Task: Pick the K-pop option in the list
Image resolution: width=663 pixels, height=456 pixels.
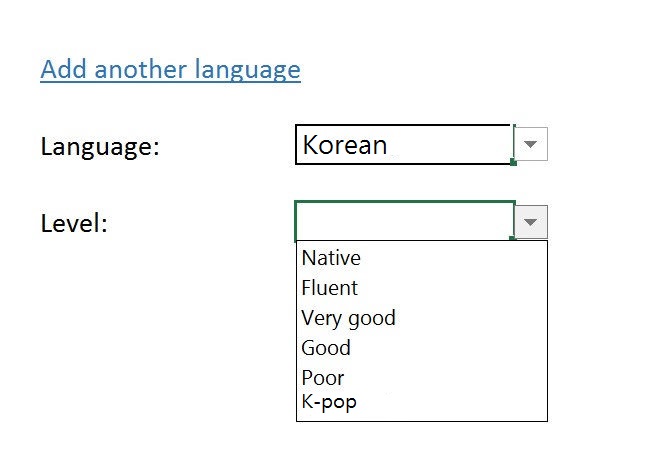Action: pyautogui.click(x=329, y=402)
